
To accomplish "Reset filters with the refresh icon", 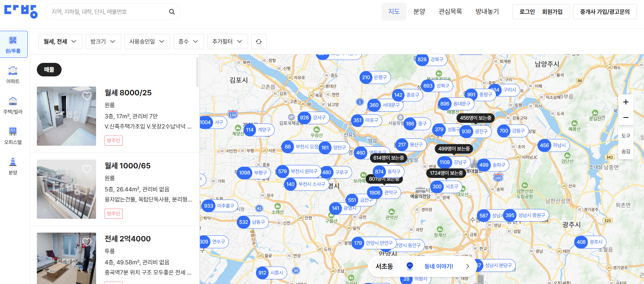I will coord(259,42).
